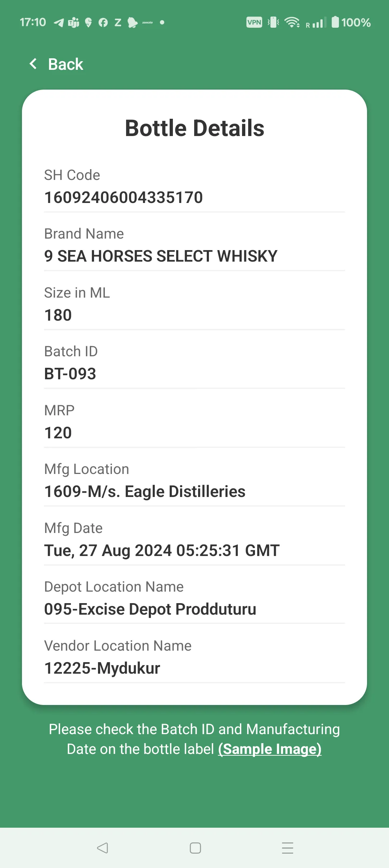Tap the 9 SEA HORSES SELECT WHISKY brand name
The width and height of the screenshot is (389, 868).
(x=161, y=256)
